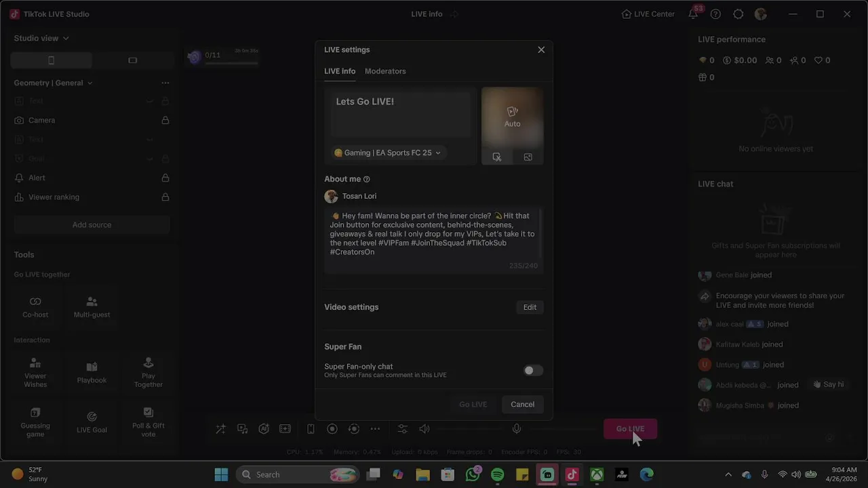
Task: Toggle the lock on Alert source
Action: point(165,178)
